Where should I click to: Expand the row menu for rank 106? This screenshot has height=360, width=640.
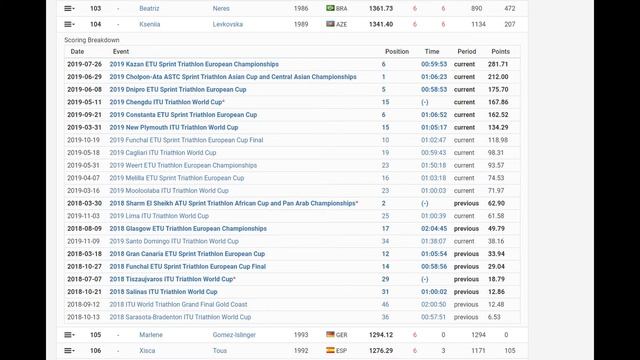(69, 351)
